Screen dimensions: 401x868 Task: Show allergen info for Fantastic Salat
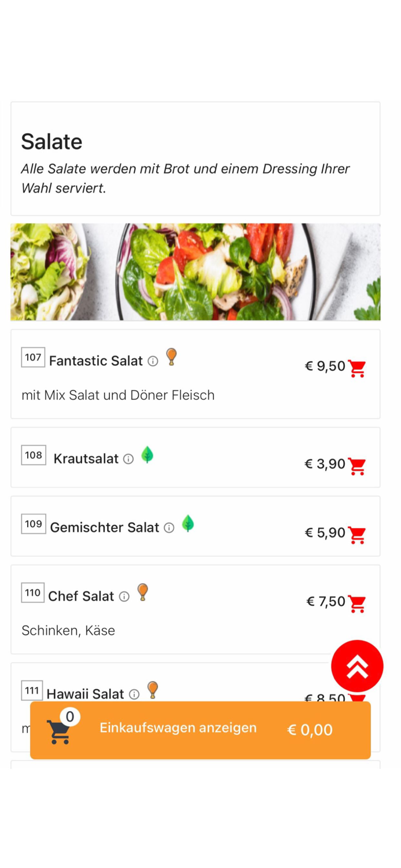tap(152, 361)
